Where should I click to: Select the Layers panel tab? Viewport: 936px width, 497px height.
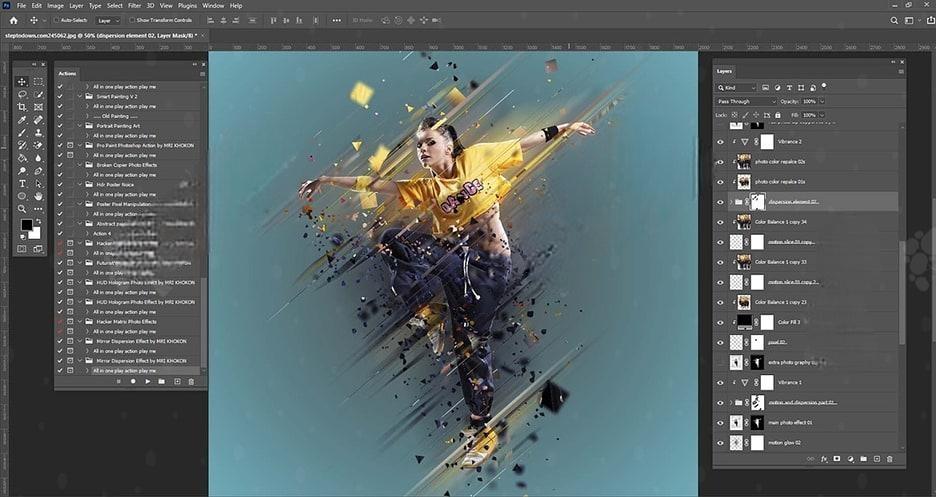tap(724, 71)
